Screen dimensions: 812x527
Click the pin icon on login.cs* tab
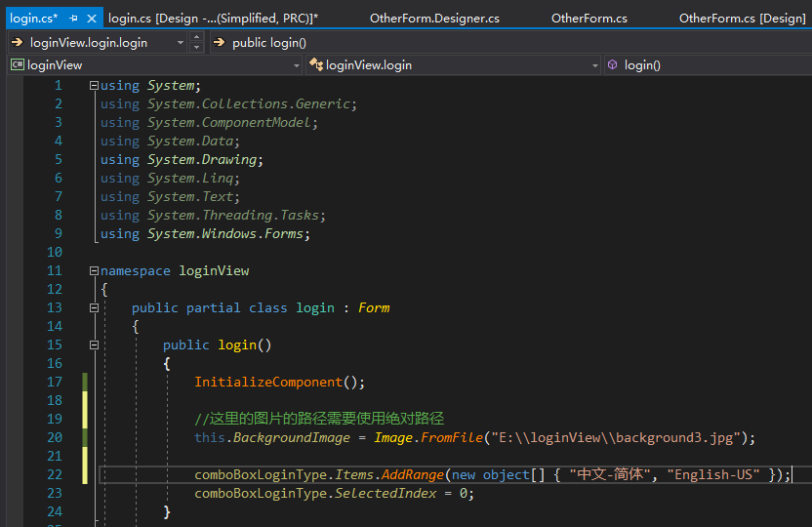click(x=73, y=19)
